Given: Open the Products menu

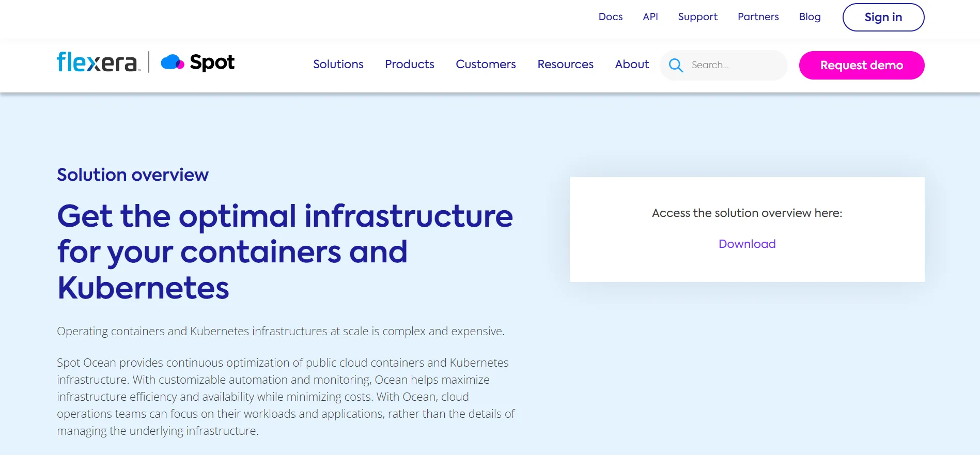Looking at the screenshot, I should point(410,64).
